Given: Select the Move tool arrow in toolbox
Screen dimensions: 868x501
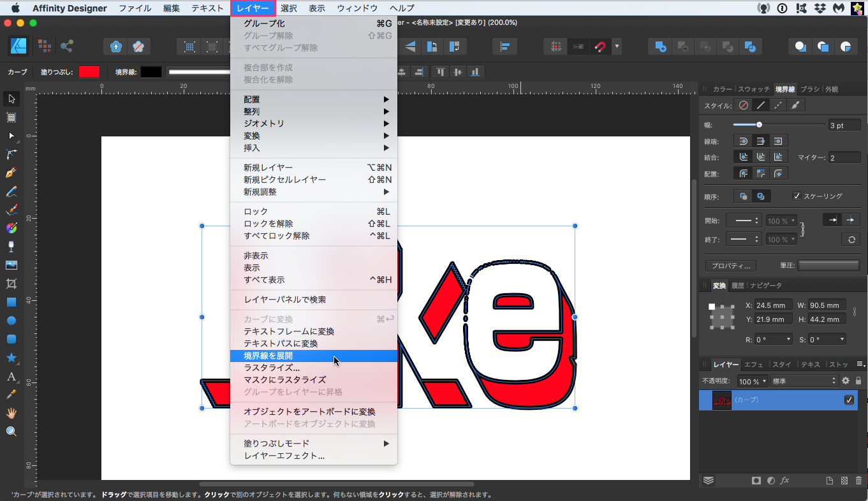Looking at the screenshot, I should 11,99.
